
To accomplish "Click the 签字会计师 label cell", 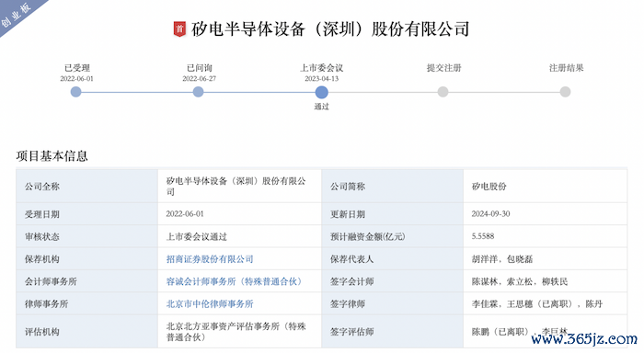I will point(393,281).
